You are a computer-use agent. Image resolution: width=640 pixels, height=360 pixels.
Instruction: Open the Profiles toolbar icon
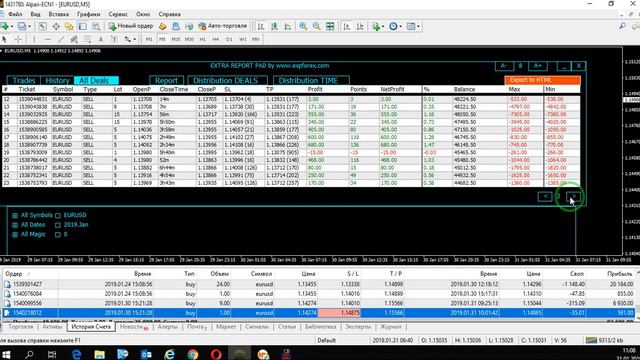coord(22,26)
